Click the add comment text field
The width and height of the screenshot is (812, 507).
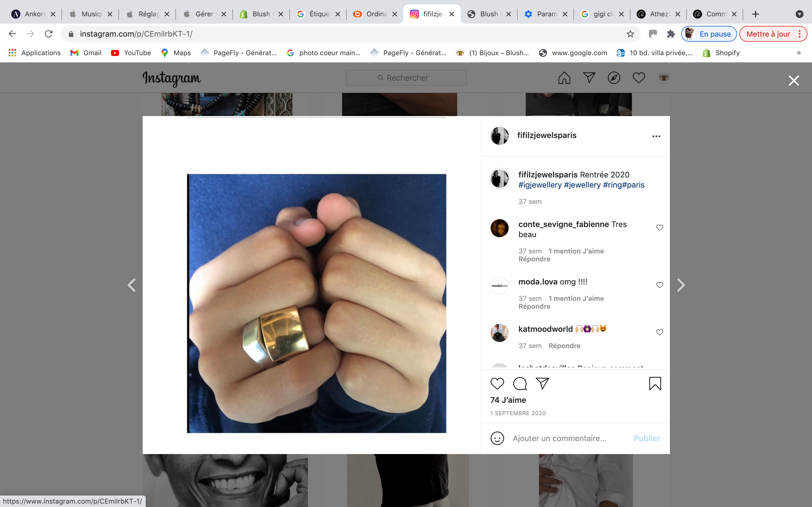click(x=567, y=438)
